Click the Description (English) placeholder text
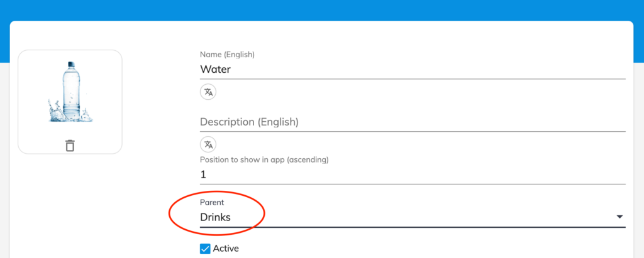Viewport: 644px width, 258px height. (x=249, y=122)
